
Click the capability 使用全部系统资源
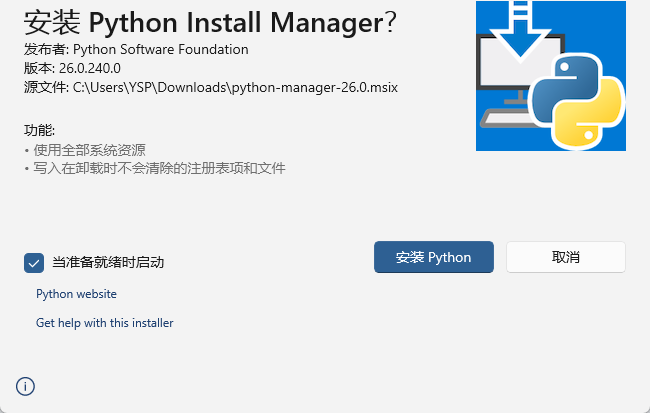coord(89,150)
